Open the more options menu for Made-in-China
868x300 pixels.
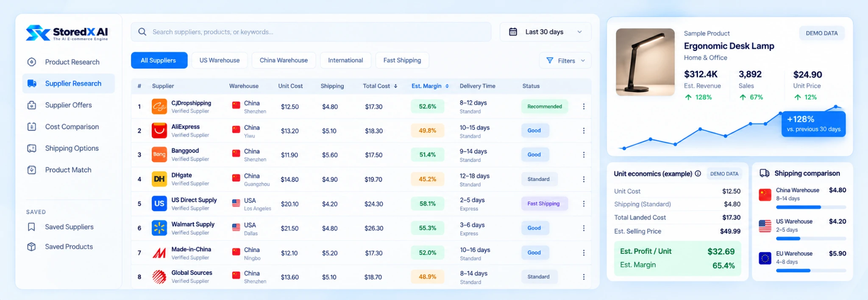[x=584, y=253]
